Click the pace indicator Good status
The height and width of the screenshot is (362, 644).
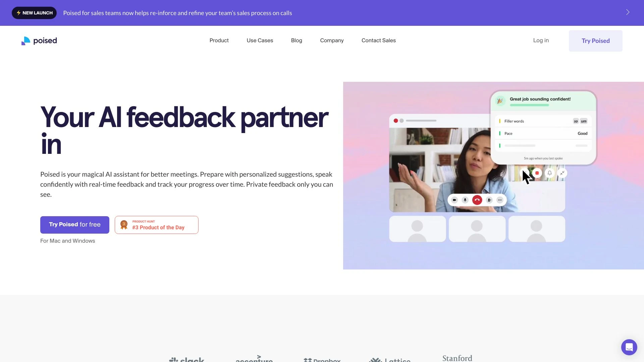(584, 133)
